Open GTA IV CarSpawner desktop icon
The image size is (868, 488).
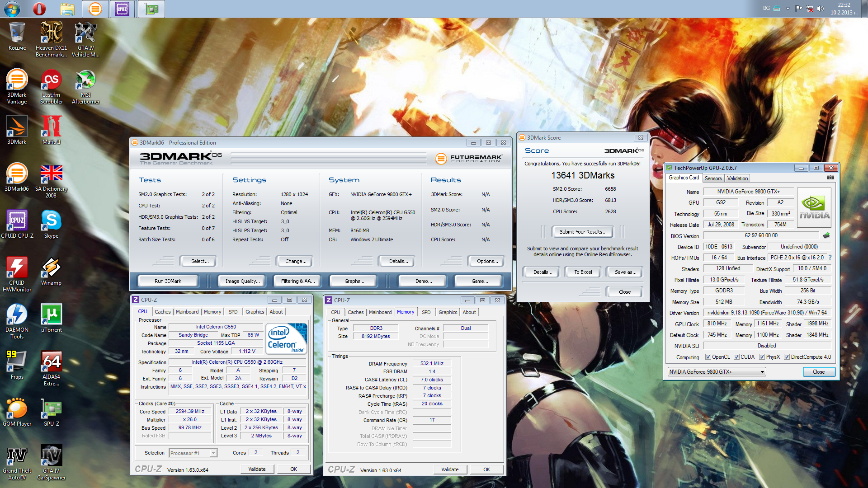click(x=51, y=462)
